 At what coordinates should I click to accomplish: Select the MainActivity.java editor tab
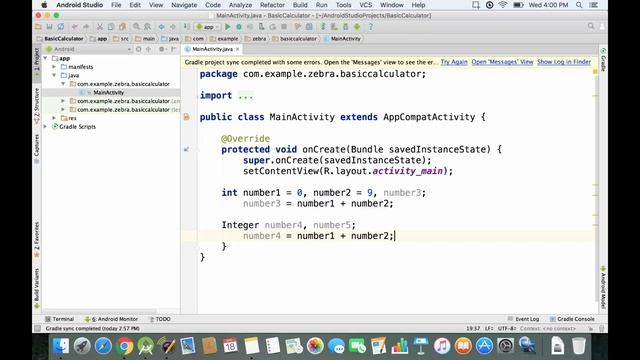pos(212,49)
